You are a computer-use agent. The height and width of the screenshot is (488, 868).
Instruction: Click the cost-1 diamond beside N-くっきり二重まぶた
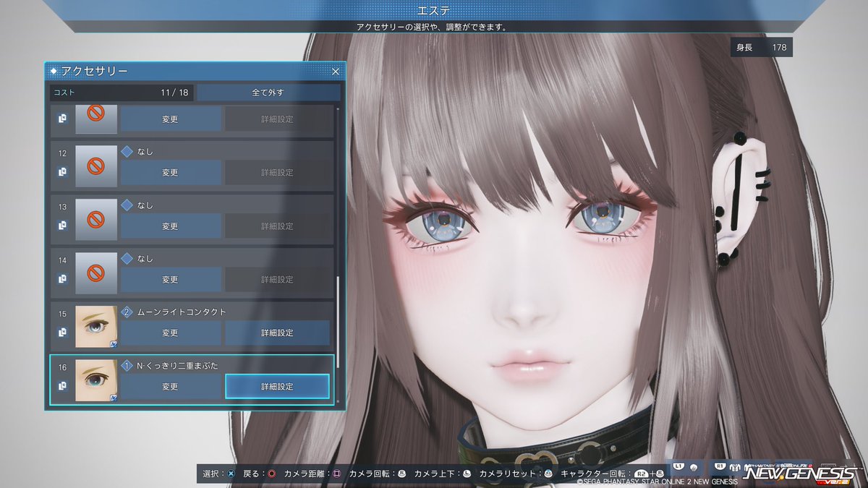pyautogui.click(x=127, y=365)
